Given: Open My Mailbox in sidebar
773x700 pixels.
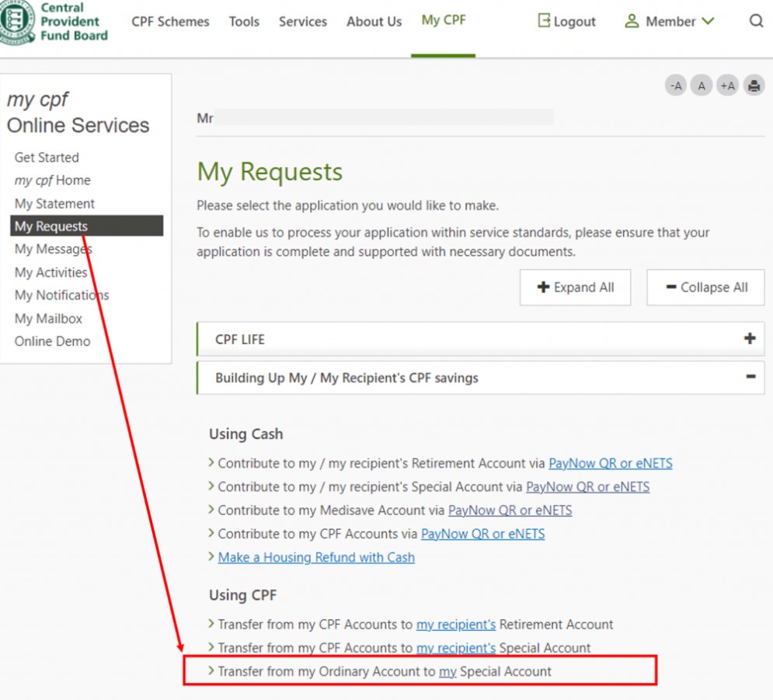Looking at the screenshot, I should (x=48, y=319).
